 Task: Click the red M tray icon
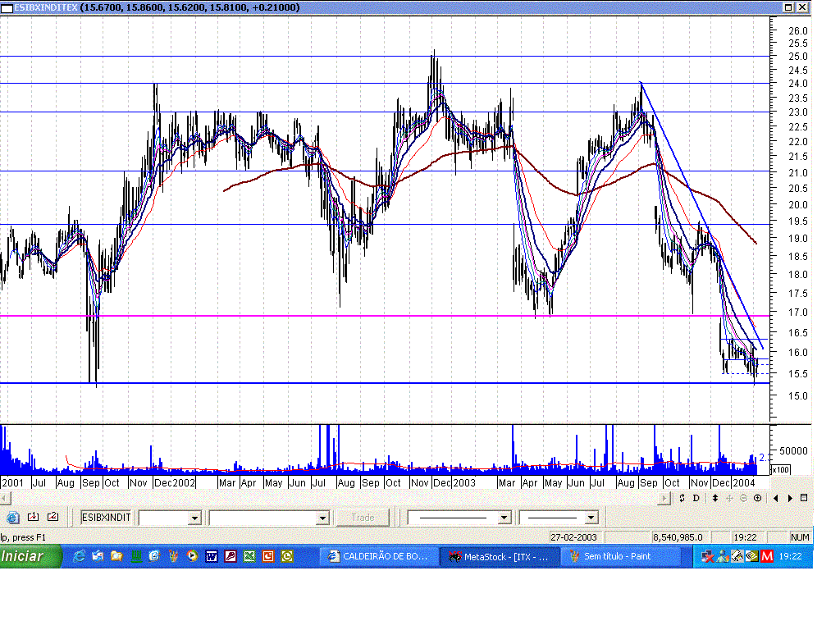point(767,557)
